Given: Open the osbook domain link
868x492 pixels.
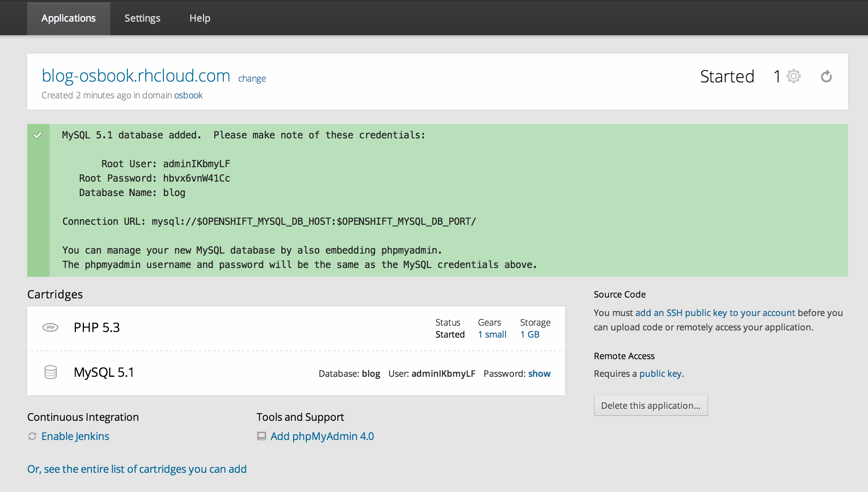Looking at the screenshot, I should pyautogui.click(x=188, y=95).
